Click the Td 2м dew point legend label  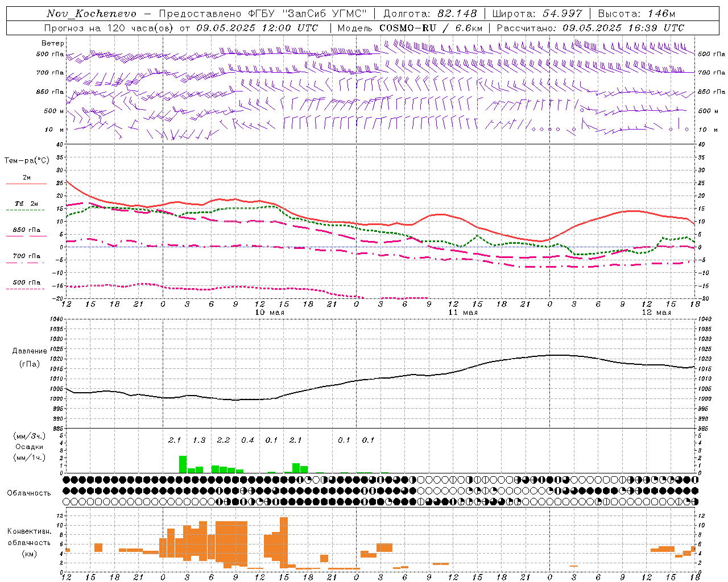(27, 203)
